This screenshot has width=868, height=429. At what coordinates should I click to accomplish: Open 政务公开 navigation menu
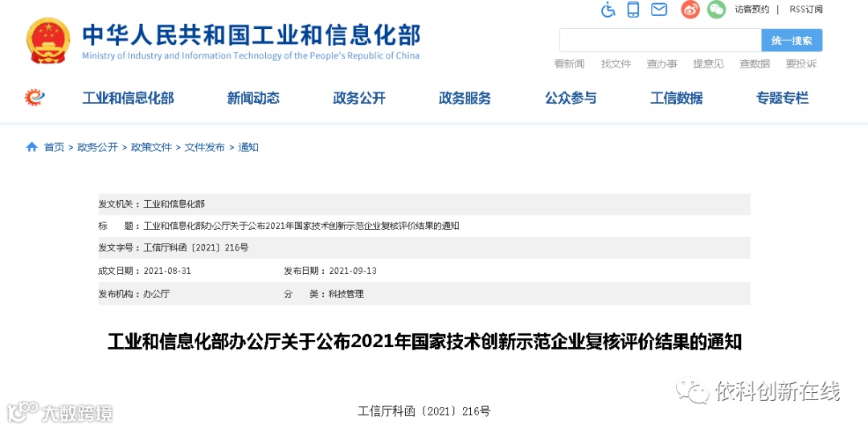(x=359, y=99)
